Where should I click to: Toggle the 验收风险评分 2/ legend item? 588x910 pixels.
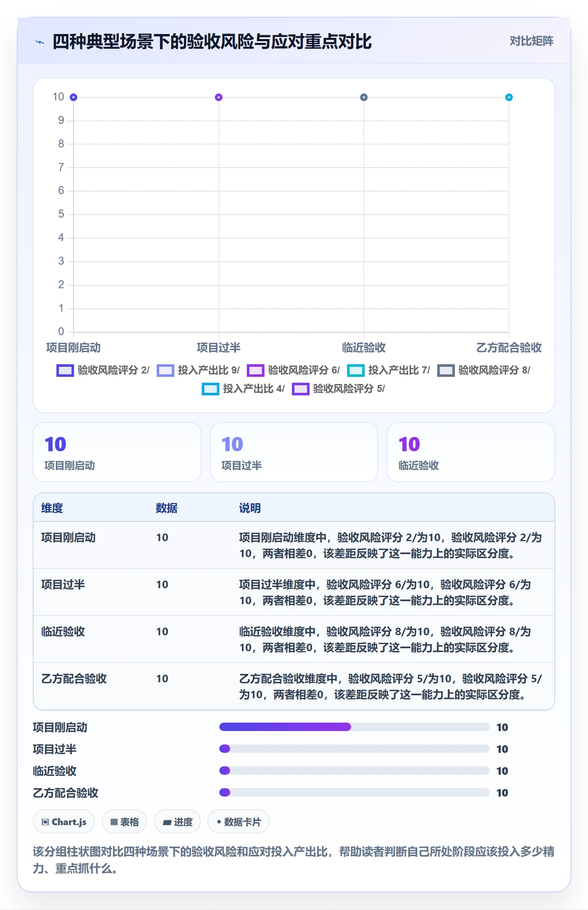pos(103,370)
